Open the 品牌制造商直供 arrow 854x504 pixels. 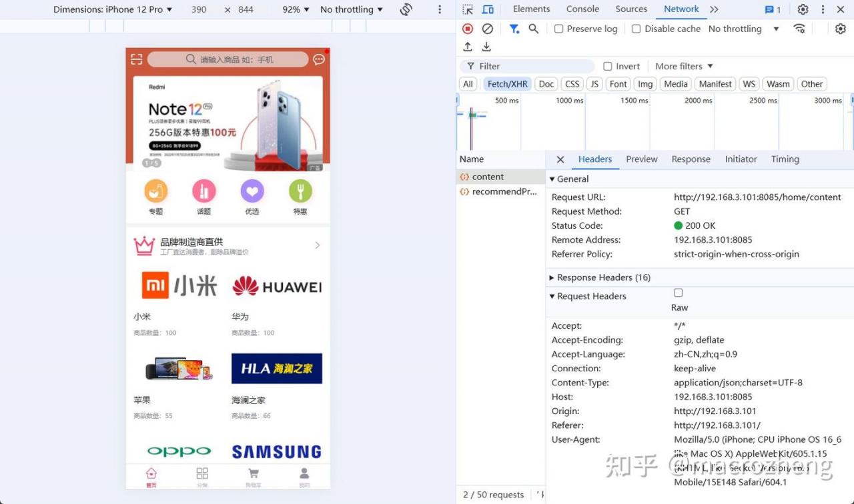[318, 245]
